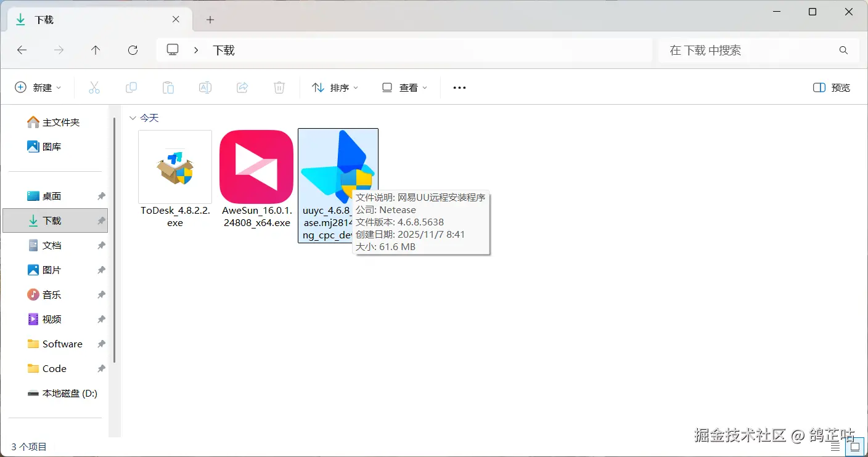Click the Delete trash can icon
Viewport: 868px width, 457px height.
tap(279, 87)
